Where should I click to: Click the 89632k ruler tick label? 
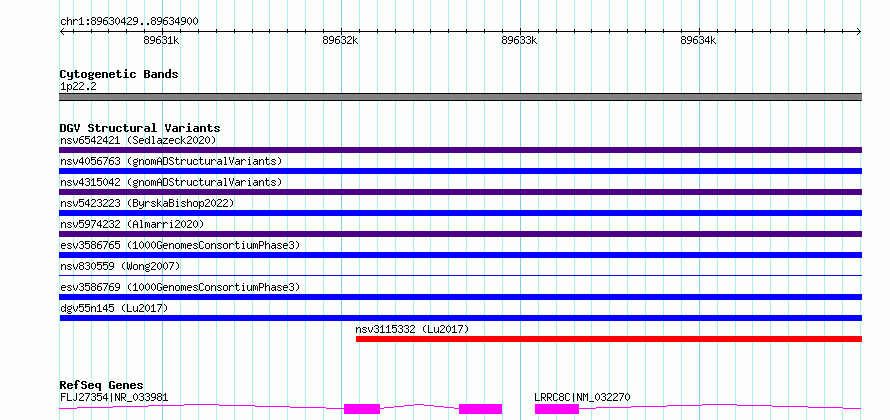click(341, 40)
